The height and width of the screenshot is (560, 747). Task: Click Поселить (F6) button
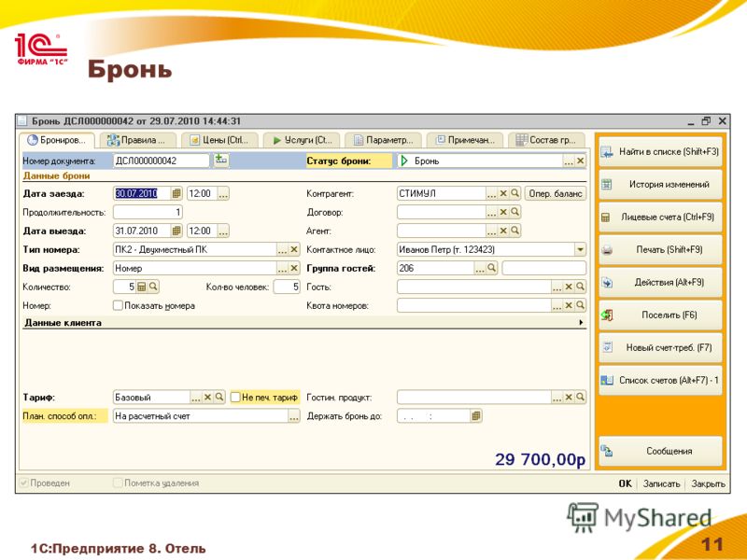(660, 315)
